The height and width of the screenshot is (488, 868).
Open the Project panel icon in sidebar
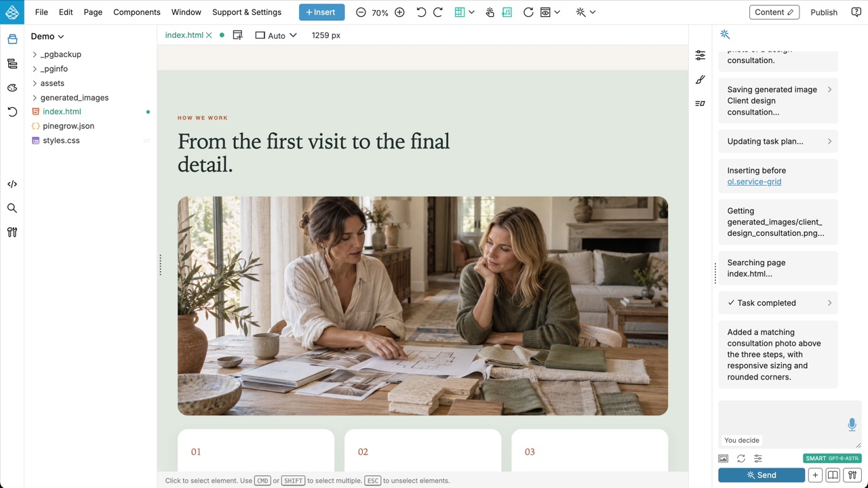12,39
